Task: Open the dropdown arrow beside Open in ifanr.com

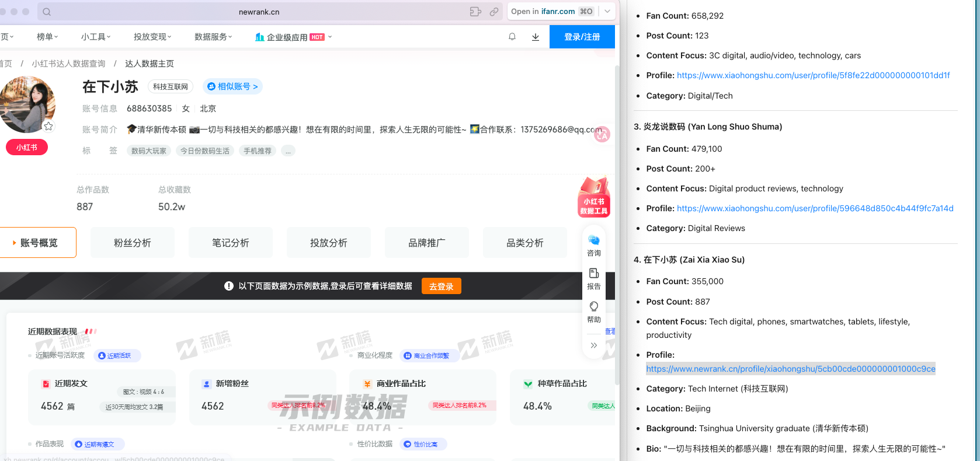Action: click(x=607, y=11)
